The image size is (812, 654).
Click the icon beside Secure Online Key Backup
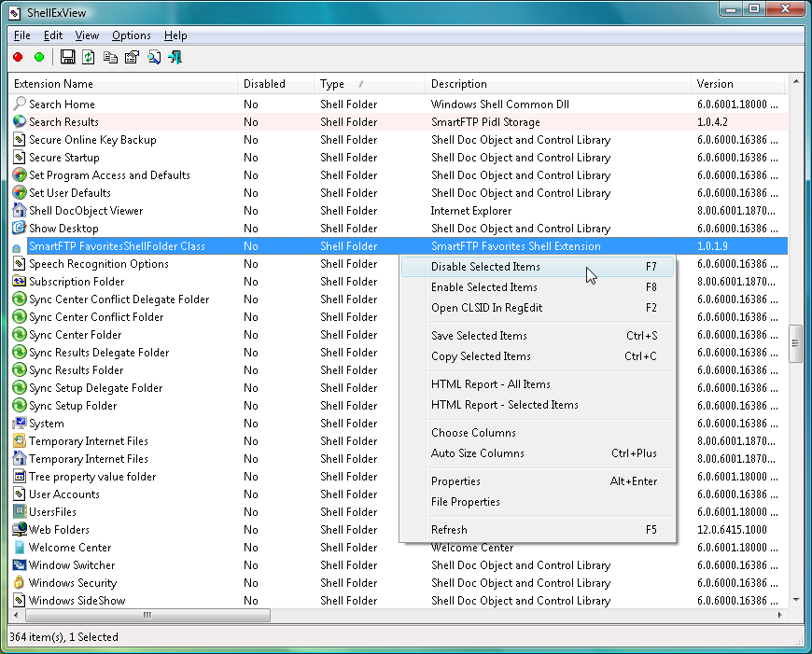click(x=20, y=139)
